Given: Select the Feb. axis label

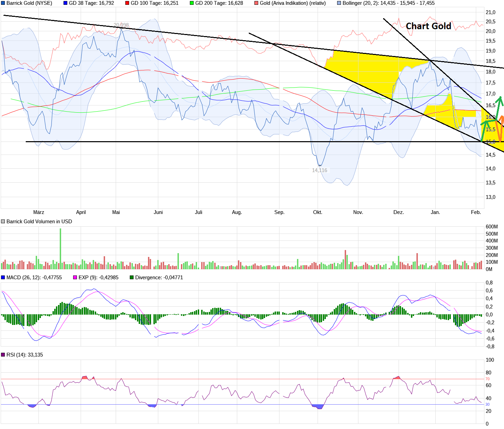Looking at the screenshot, I should pyautogui.click(x=476, y=212).
